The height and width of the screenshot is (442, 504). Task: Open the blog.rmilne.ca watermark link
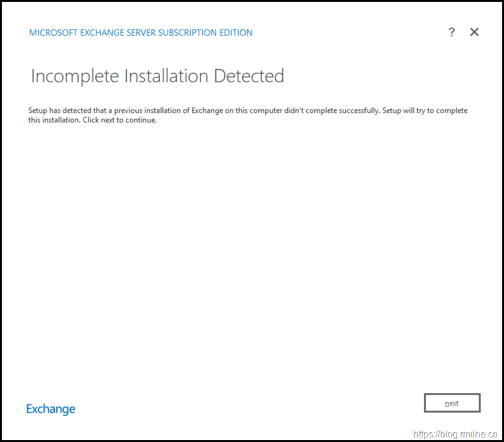(x=456, y=434)
